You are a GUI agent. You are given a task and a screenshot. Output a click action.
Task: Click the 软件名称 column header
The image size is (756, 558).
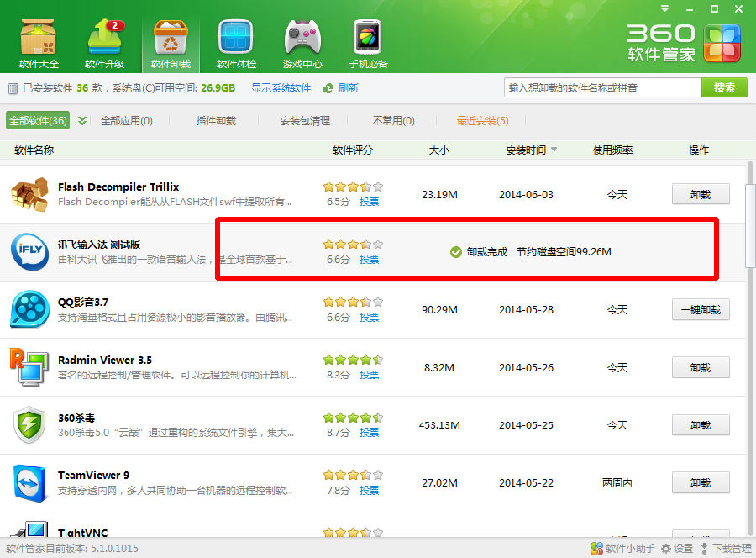point(34,150)
